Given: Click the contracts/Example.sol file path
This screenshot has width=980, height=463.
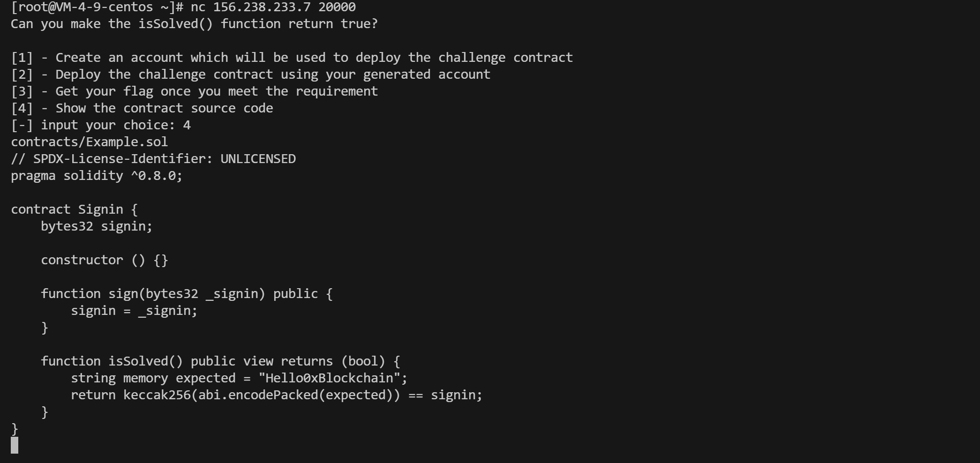Looking at the screenshot, I should 90,142.
